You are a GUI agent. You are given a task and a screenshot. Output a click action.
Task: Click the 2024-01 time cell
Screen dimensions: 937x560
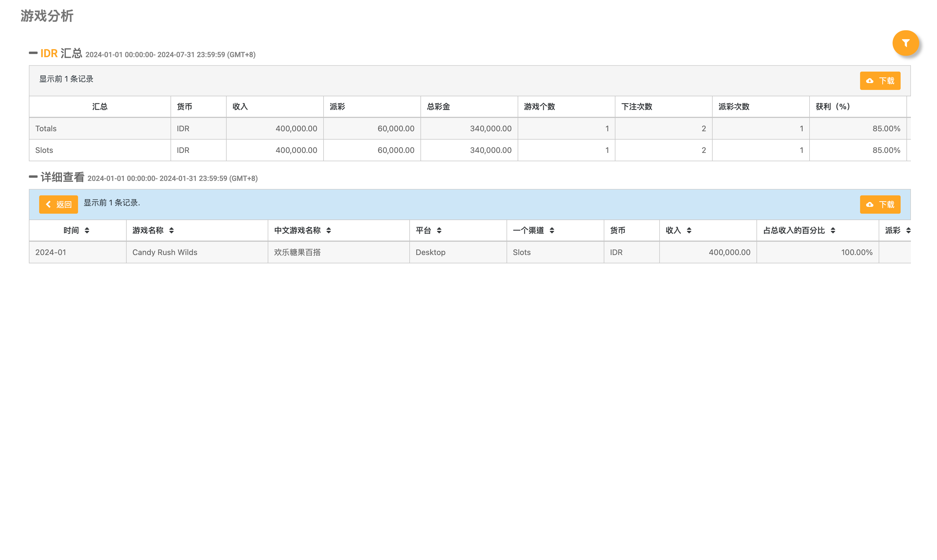tap(51, 253)
